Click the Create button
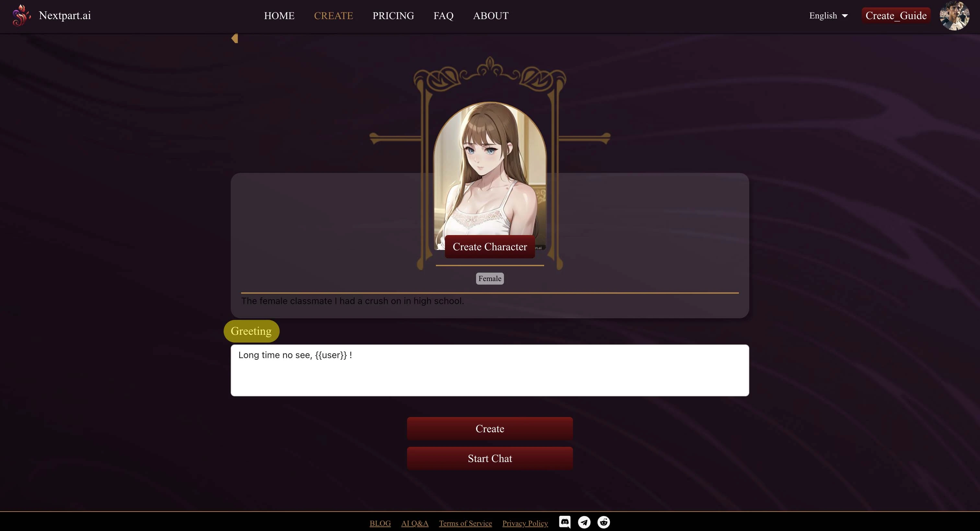Viewport: 980px width, 531px height. [489, 429]
